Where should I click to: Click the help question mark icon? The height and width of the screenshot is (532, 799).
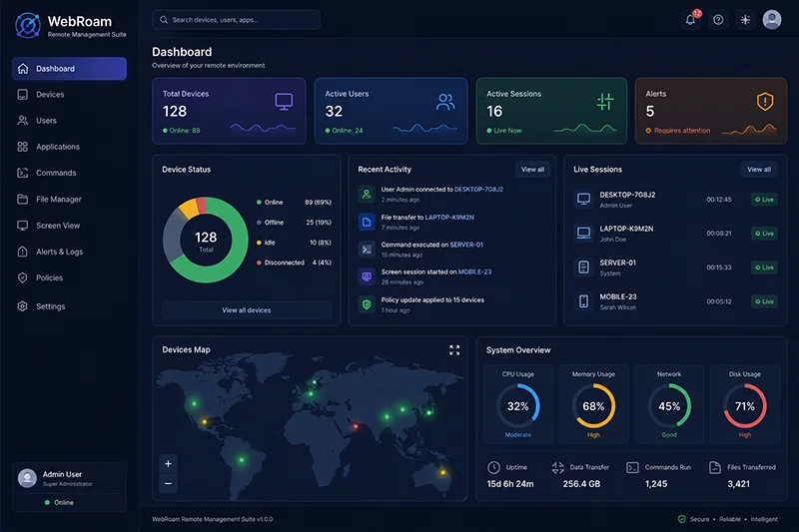(718, 20)
